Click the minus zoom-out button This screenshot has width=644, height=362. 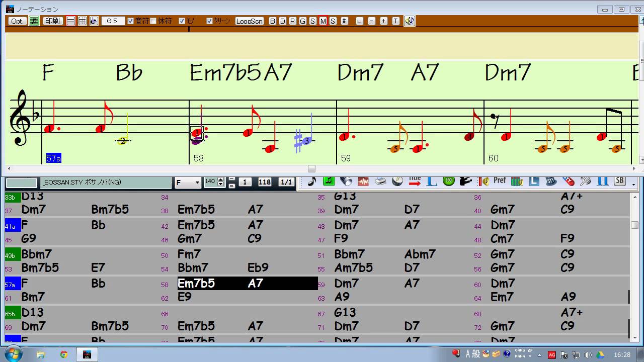(x=371, y=21)
